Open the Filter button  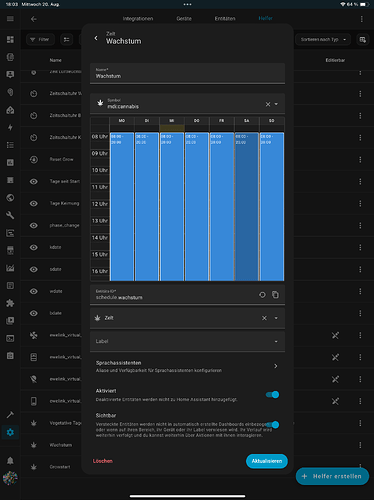[x=40, y=40]
